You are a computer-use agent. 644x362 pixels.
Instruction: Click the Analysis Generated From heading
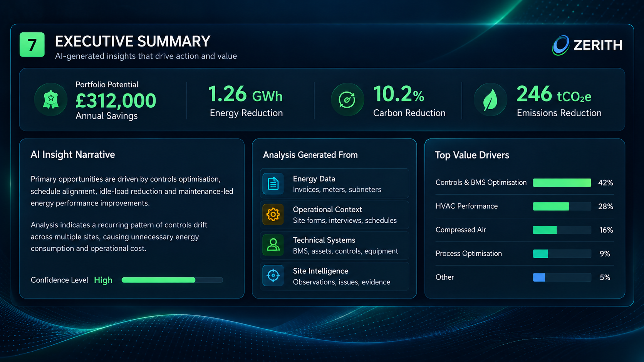click(310, 155)
